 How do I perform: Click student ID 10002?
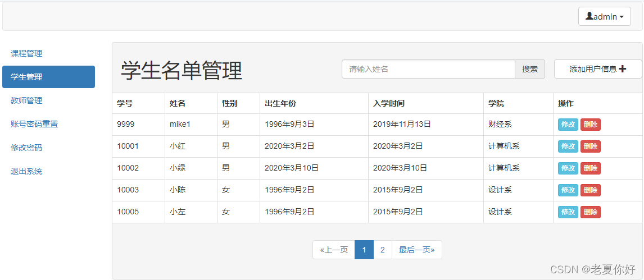point(128,168)
